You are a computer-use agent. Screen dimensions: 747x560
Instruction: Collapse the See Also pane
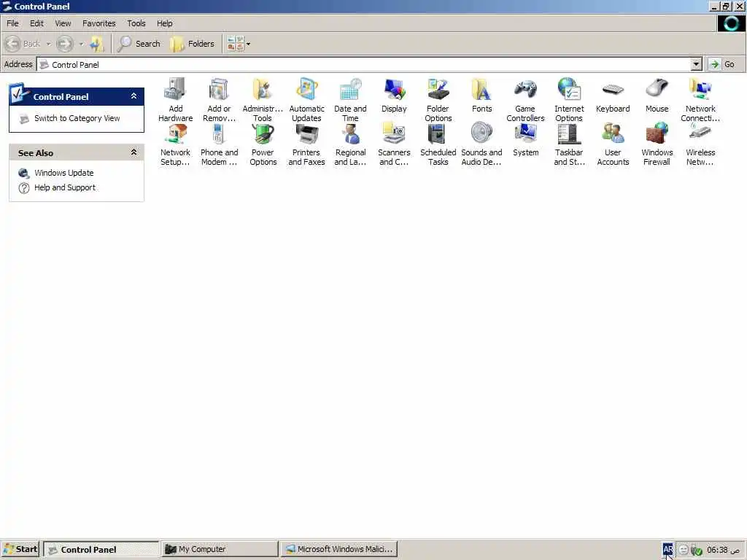(x=134, y=152)
